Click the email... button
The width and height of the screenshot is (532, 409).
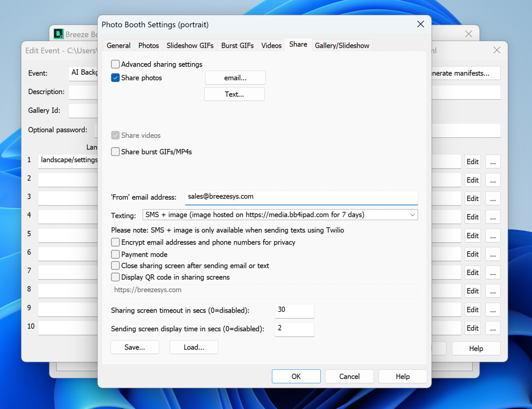[x=235, y=78]
